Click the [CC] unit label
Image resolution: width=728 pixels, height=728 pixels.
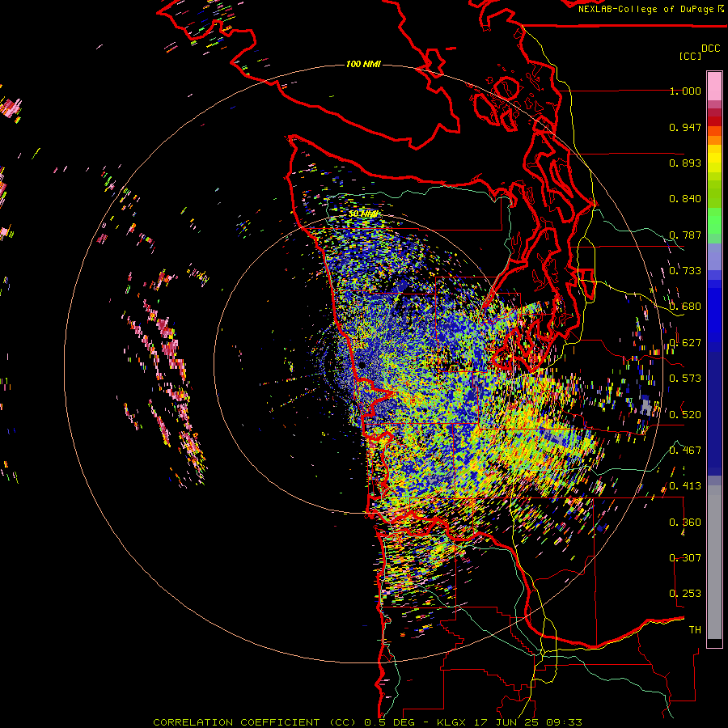(x=690, y=56)
